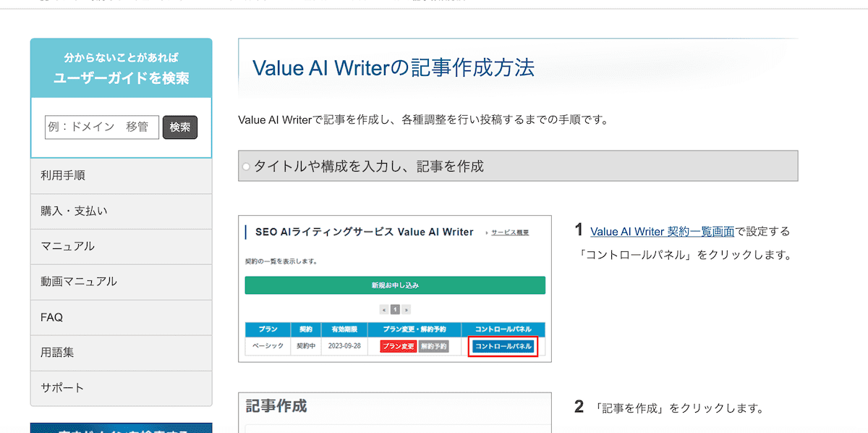Click the red-outlined コントロールパネル button
The width and height of the screenshot is (868, 433).
pyautogui.click(x=503, y=346)
